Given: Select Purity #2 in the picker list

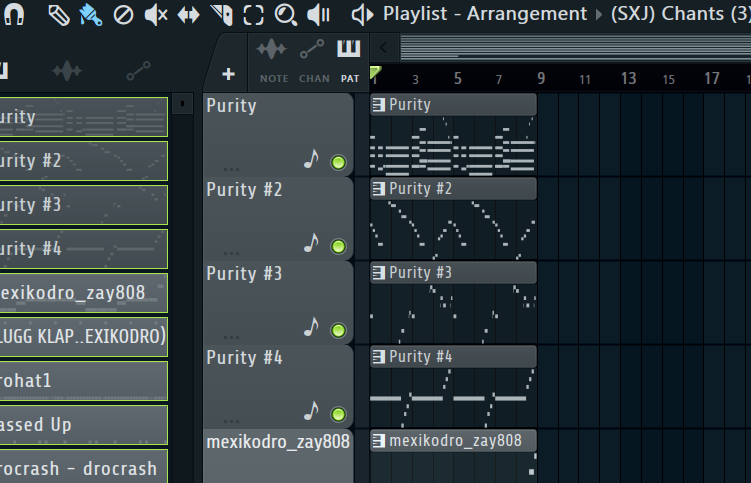Looking at the screenshot, I should point(84,161).
